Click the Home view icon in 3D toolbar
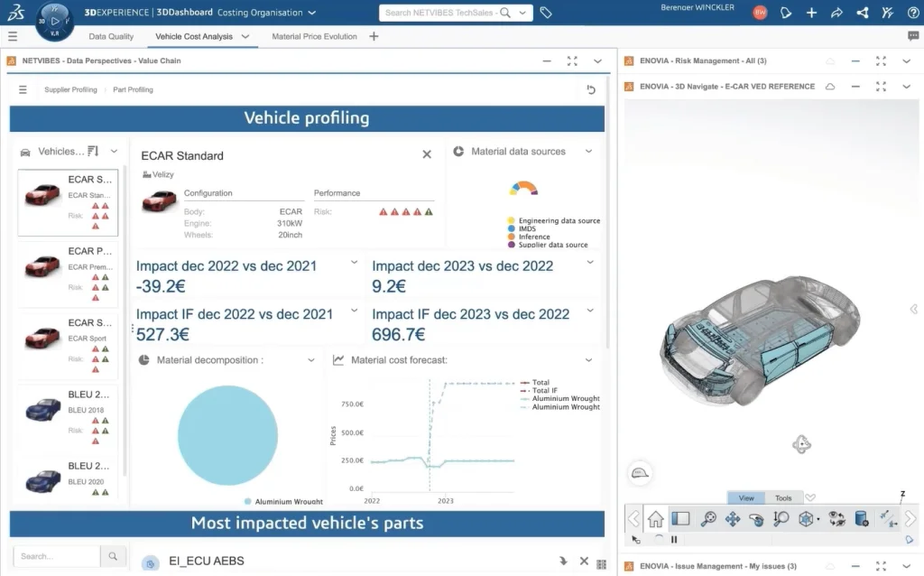The height and width of the screenshot is (576, 924). coord(656,519)
